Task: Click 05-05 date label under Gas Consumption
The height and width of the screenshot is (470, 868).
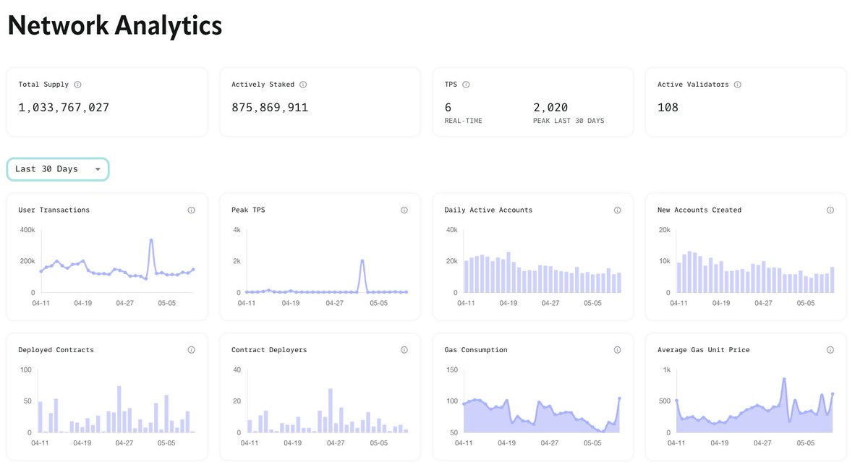Action: 592,443
